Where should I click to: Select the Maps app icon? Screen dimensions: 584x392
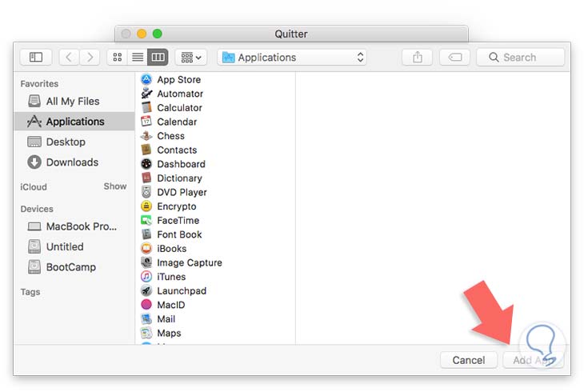(146, 333)
